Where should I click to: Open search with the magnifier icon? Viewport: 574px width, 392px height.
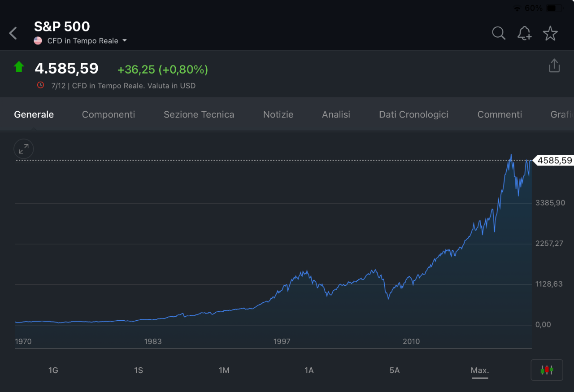click(499, 33)
